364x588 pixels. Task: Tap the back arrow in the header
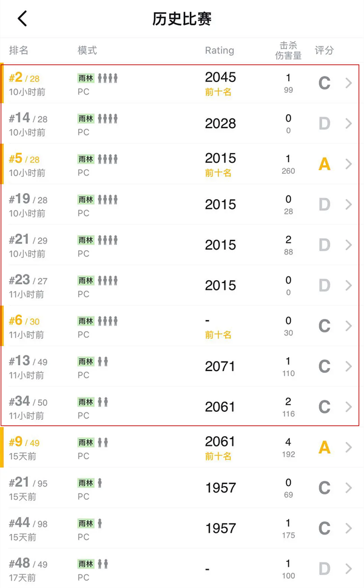[22, 19]
